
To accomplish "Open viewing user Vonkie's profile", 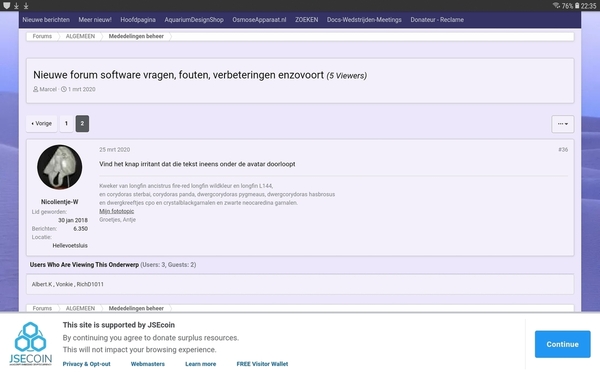I will coord(64,284).
